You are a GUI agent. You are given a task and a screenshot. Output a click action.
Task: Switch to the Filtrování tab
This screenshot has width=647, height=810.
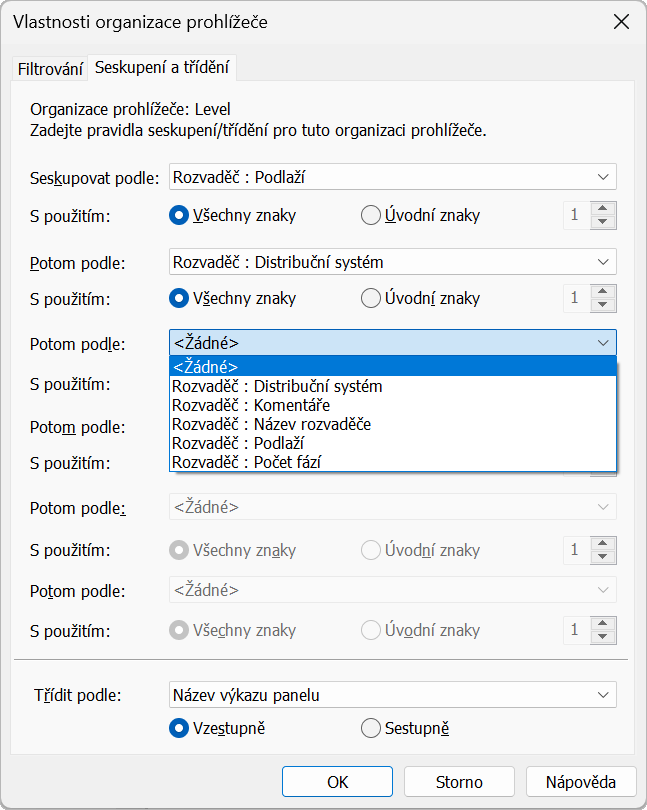pyautogui.click(x=50, y=69)
